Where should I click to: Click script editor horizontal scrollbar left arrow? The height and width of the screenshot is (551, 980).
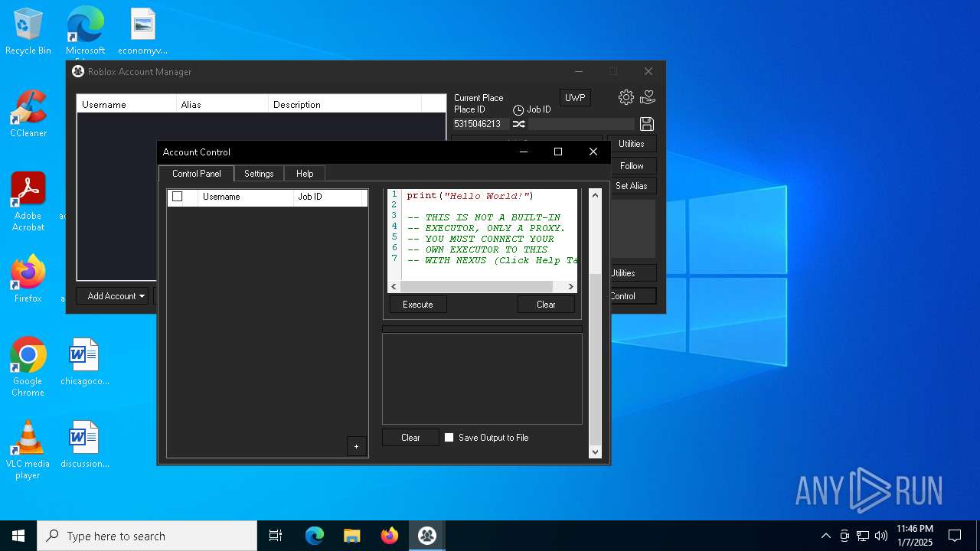pos(394,286)
